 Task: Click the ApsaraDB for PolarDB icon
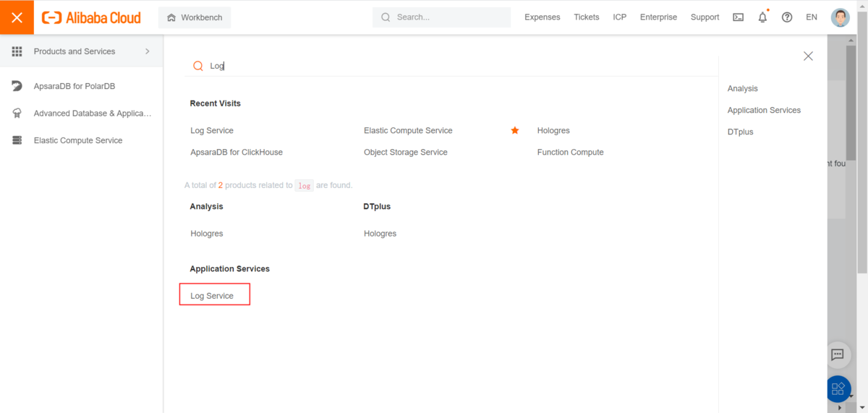point(17,86)
